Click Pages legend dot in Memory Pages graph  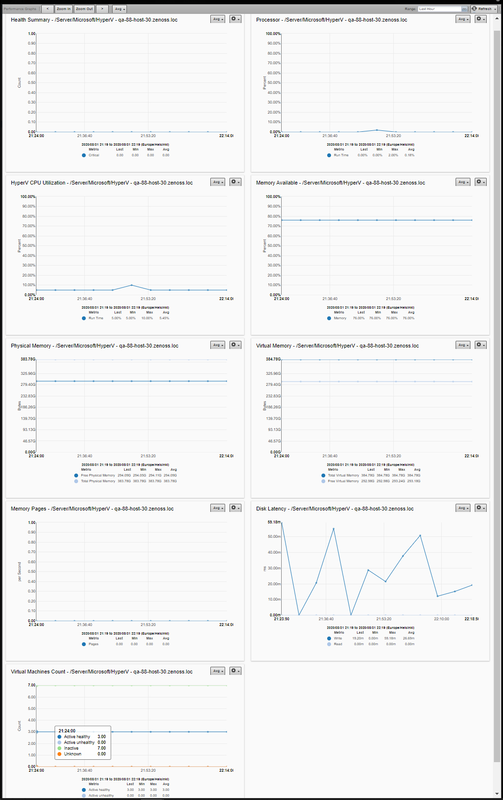pos(84,644)
